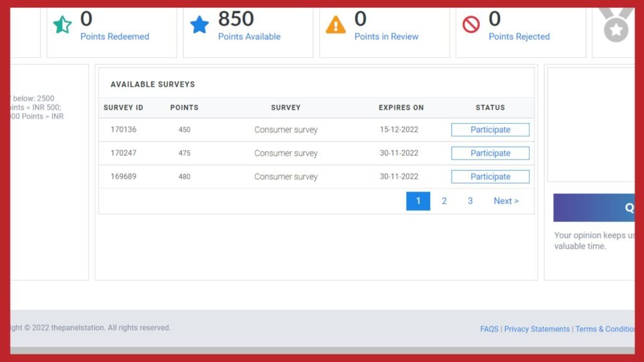Open the Privacy Statements footer link

coord(537,329)
